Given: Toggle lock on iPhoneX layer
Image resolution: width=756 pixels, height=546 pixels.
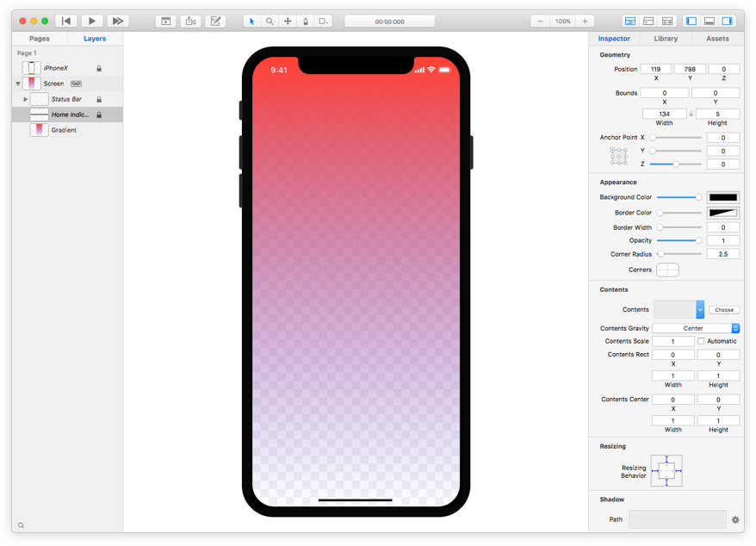Looking at the screenshot, I should [x=99, y=69].
